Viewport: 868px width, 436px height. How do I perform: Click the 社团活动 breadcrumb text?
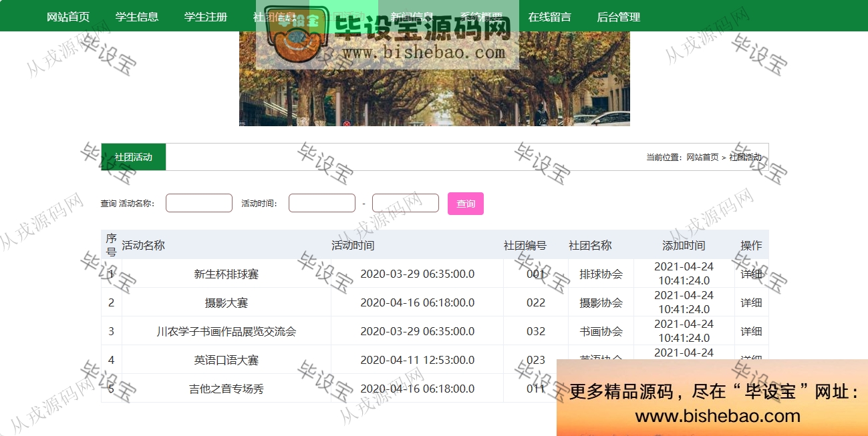[x=745, y=158]
